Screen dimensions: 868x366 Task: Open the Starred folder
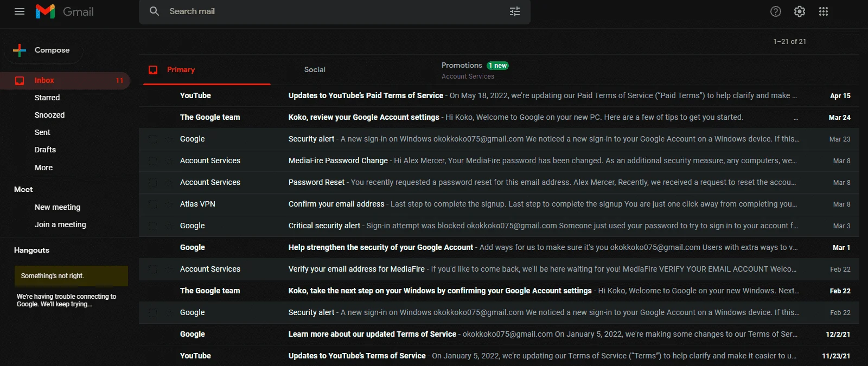47,98
